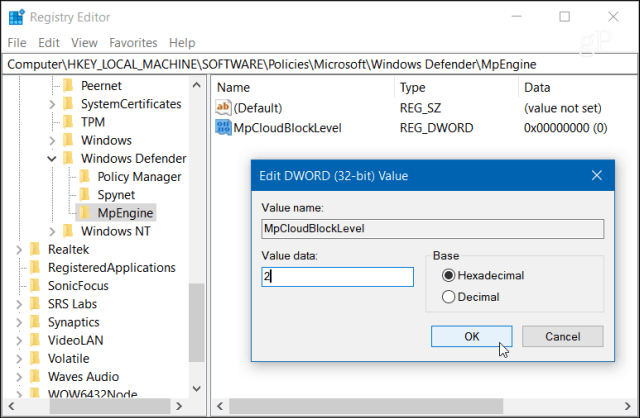This screenshot has width=640, height=418.
Task: Click tree pane scroll down arrow
Action: click(x=196, y=389)
